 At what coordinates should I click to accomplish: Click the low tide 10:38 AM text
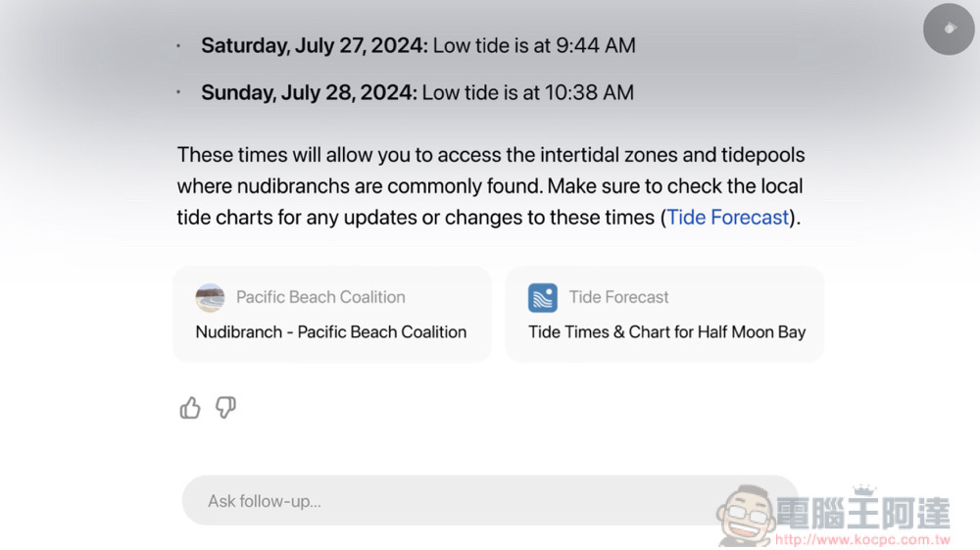tap(528, 92)
